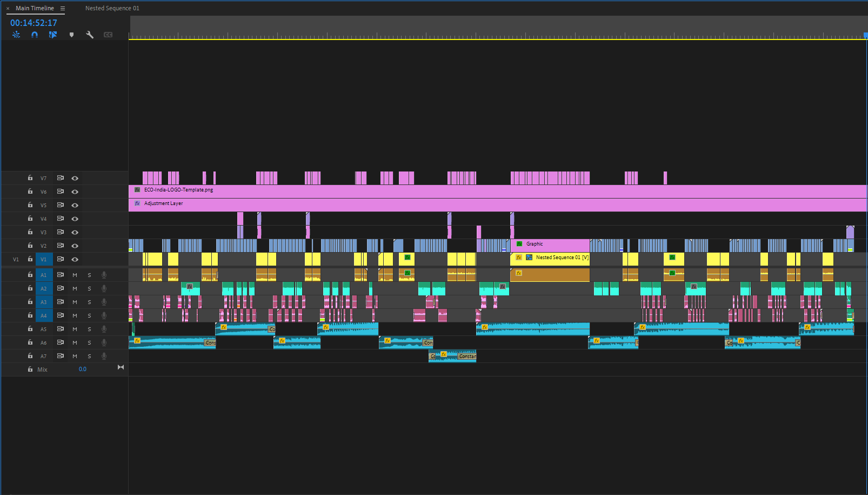Hide track V6 output with the eye icon

tap(75, 191)
